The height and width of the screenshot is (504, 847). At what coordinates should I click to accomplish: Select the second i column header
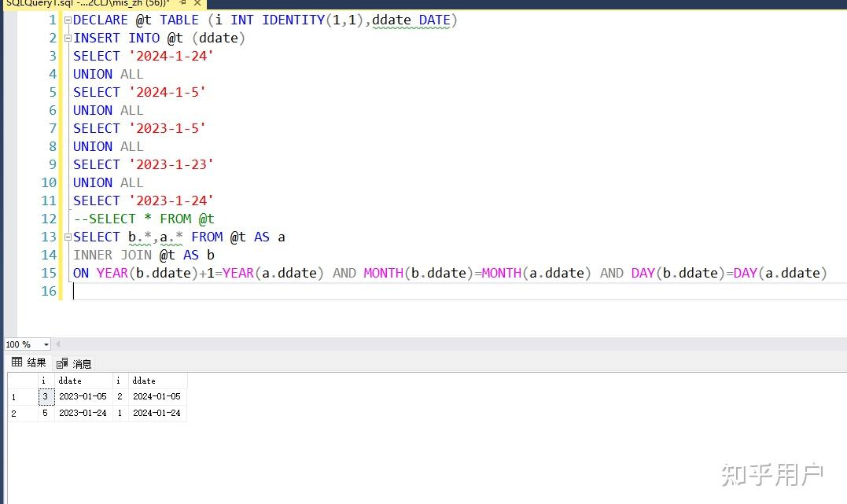tap(120, 381)
